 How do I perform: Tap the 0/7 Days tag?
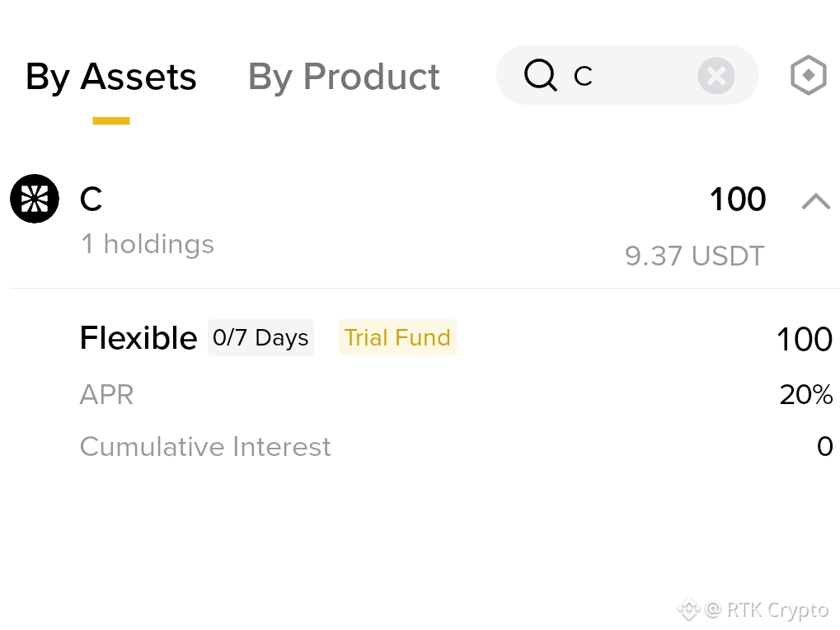click(260, 337)
